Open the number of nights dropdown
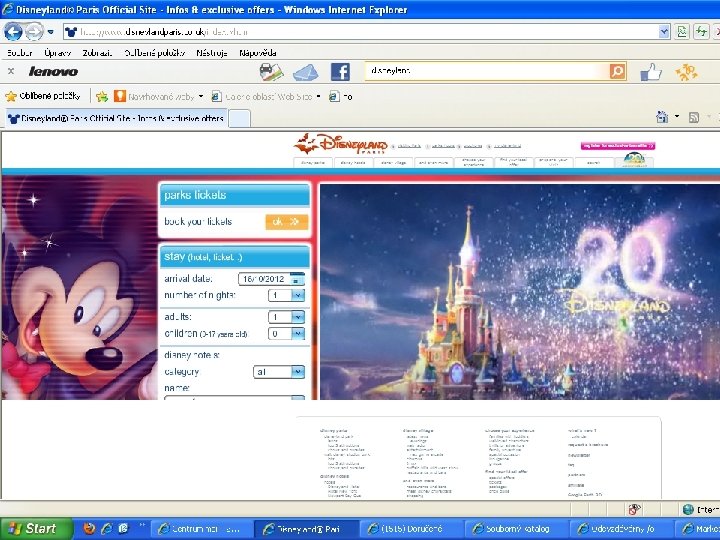The image size is (720, 540). [x=287, y=295]
